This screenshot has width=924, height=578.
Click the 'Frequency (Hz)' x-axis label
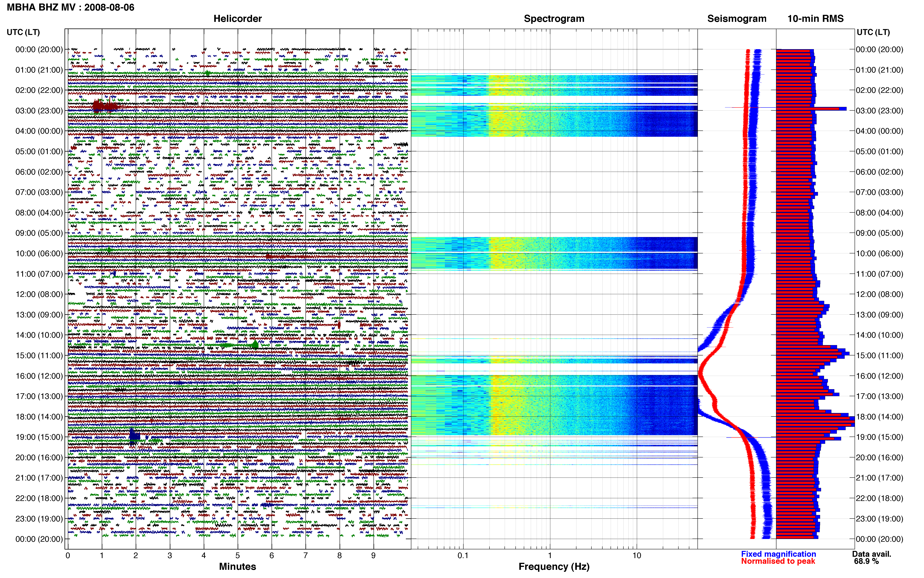(554, 566)
